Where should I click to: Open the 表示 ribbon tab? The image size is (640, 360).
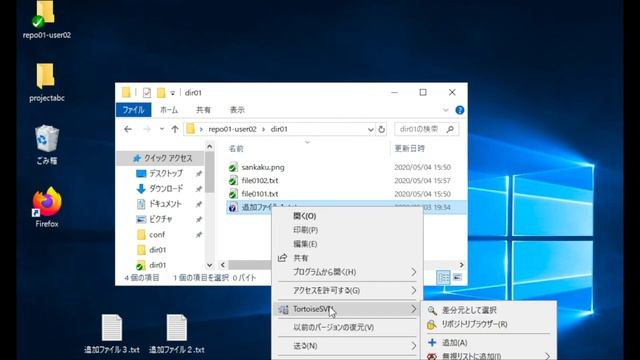tap(237, 110)
